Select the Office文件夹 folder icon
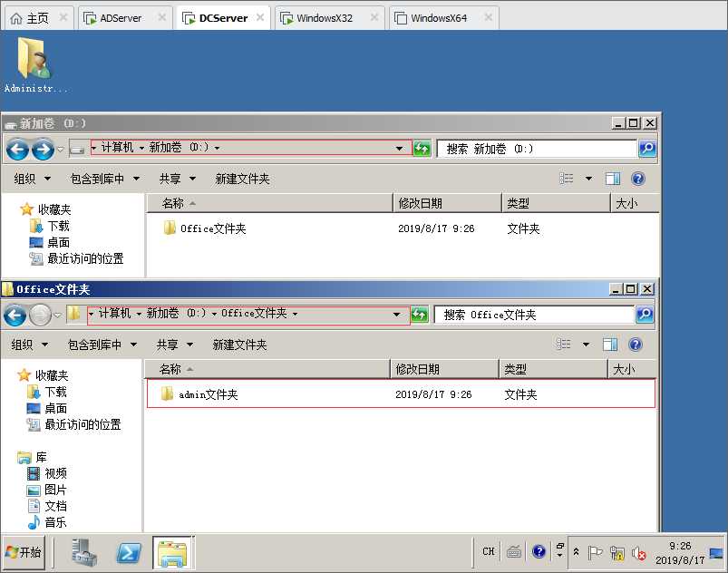The image size is (728, 573). [169, 228]
